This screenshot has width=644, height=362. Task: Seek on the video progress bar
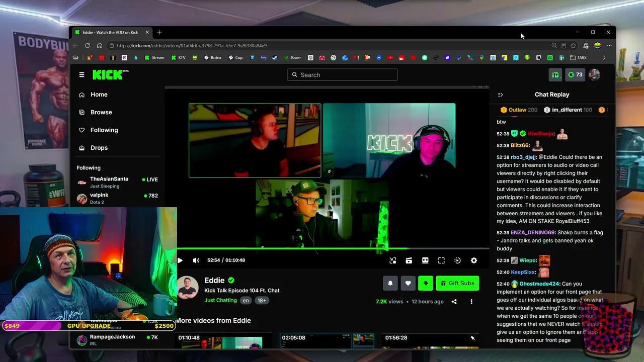pyautogui.click(x=333, y=248)
